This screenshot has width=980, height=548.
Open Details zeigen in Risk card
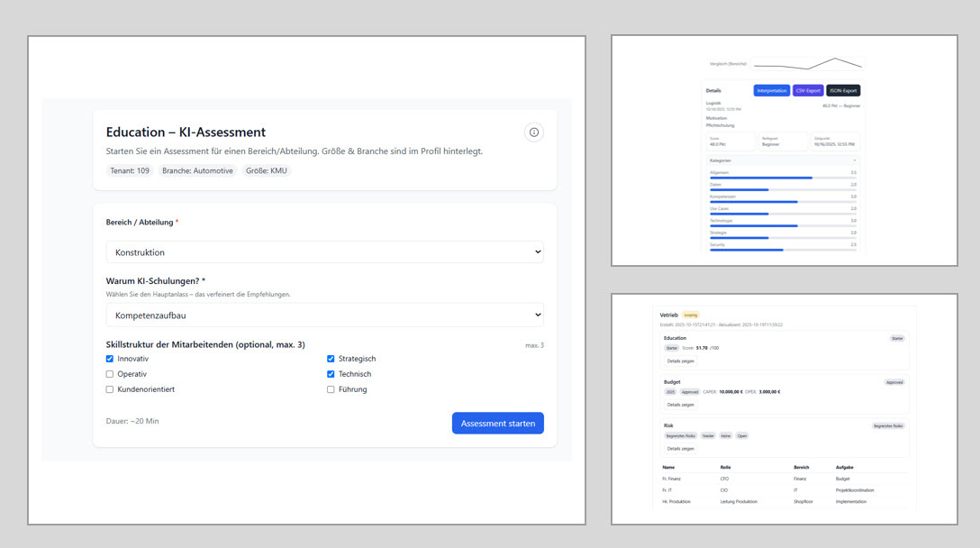point(680,448)
